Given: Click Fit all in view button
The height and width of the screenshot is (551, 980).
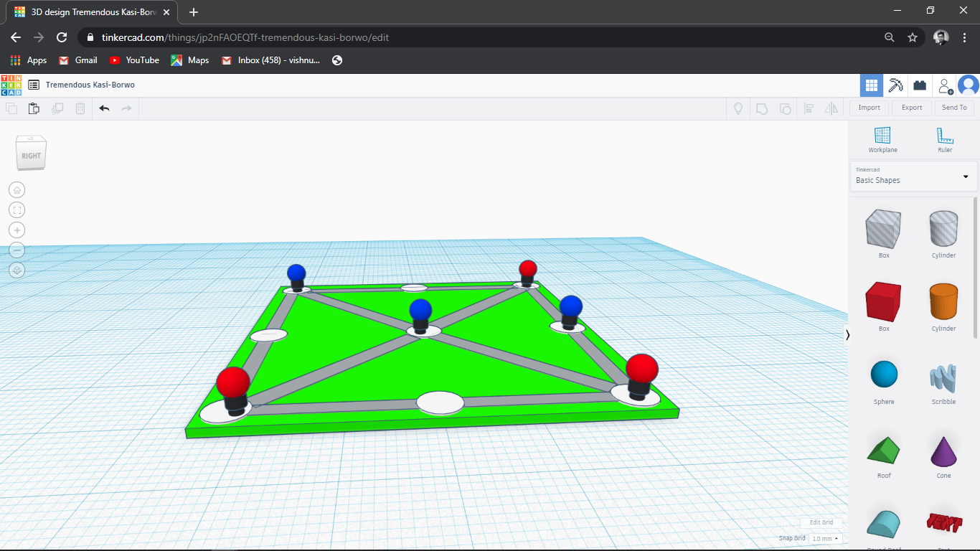Looking at the screenshot, I should tap(17, 210).
